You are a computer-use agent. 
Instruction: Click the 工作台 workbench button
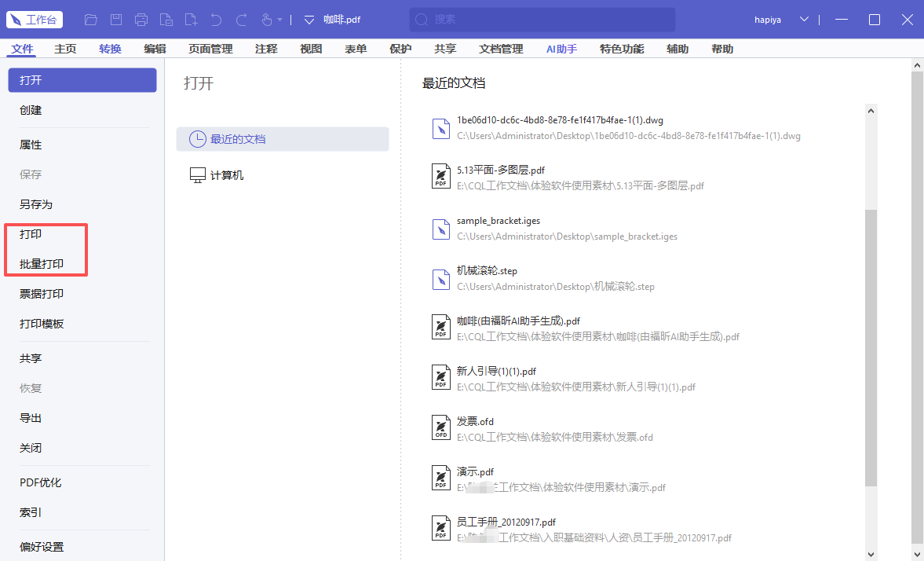pos(35,20)
